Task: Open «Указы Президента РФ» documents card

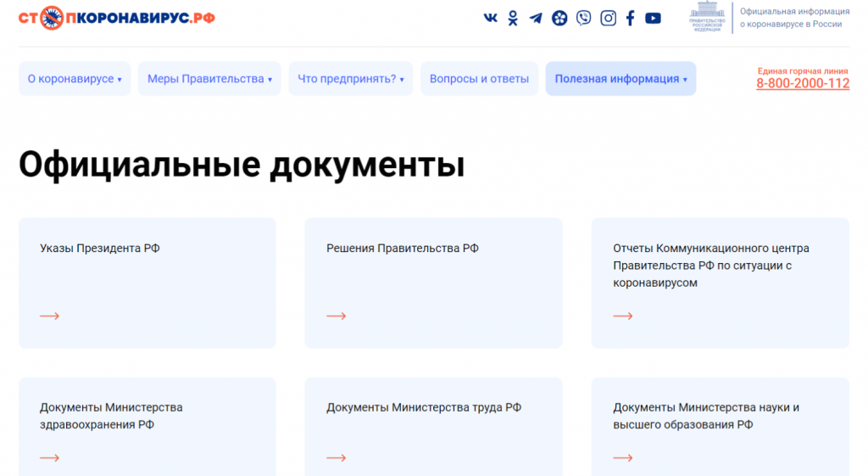Action: [x=147, y=283]
